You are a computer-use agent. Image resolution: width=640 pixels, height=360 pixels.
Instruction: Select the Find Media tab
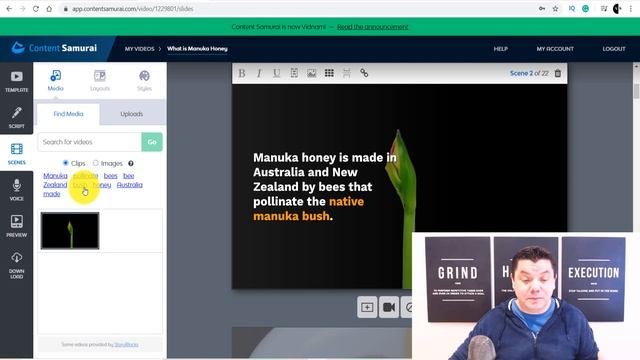click(68, 114)
